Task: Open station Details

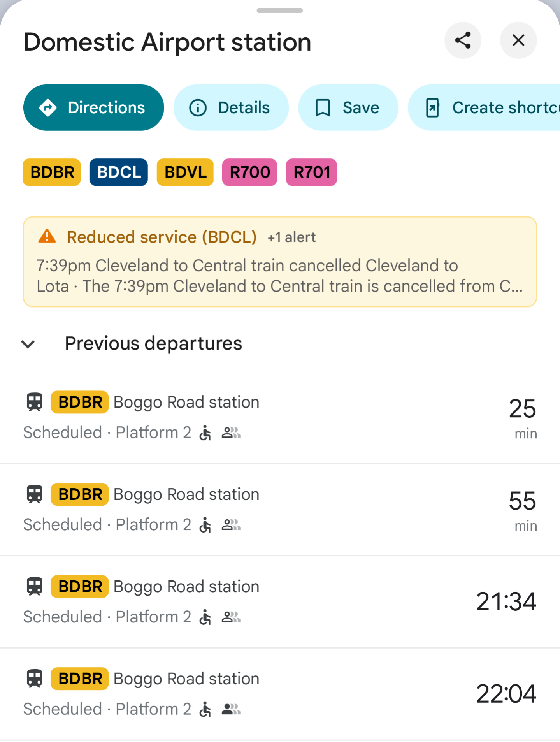Action: point(231,108)
